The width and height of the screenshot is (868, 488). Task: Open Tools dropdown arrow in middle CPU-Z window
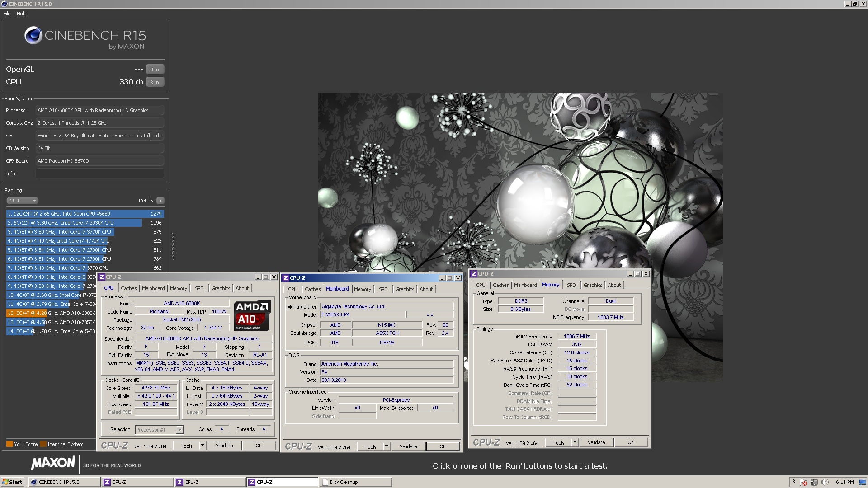click(387, 447)
